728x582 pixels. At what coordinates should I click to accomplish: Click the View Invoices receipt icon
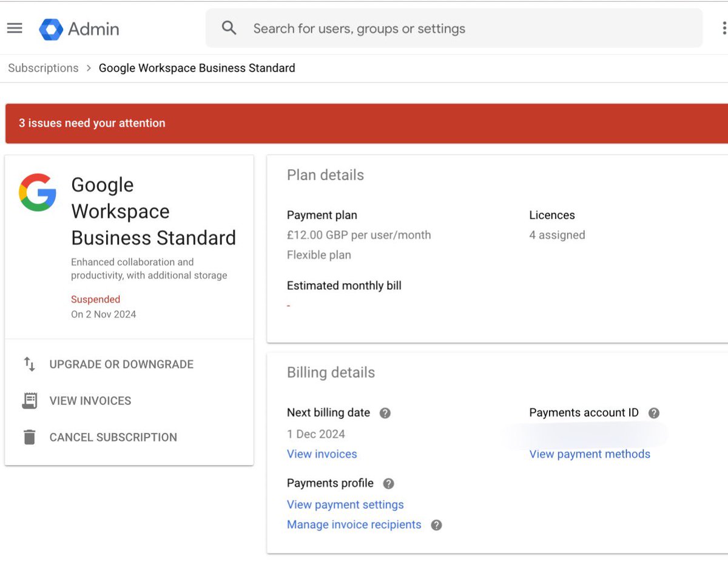tap(30, 401)
